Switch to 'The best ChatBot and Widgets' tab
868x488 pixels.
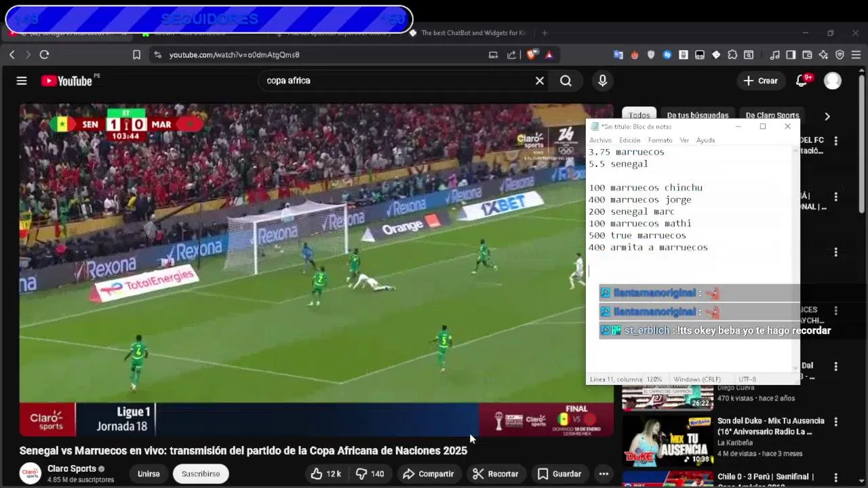468,33
